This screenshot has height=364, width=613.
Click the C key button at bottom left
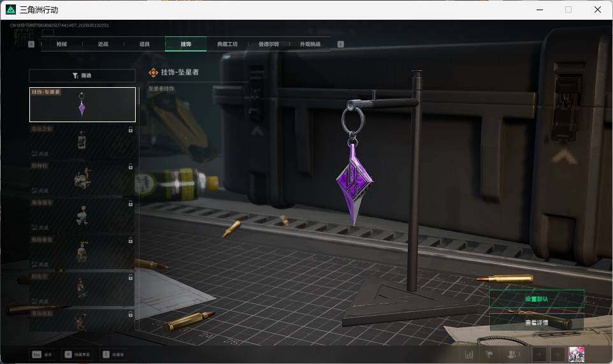[x=113, y=354]
